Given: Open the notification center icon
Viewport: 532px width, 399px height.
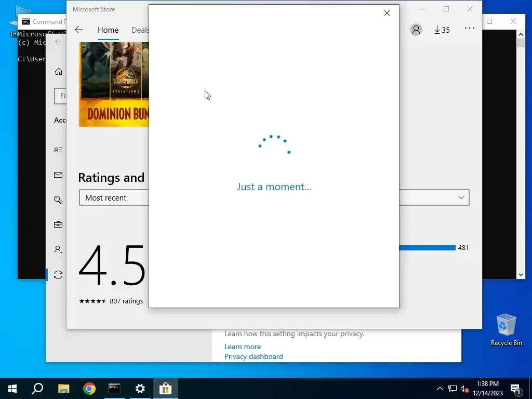Looking at the screenshot, I should 515,389.
